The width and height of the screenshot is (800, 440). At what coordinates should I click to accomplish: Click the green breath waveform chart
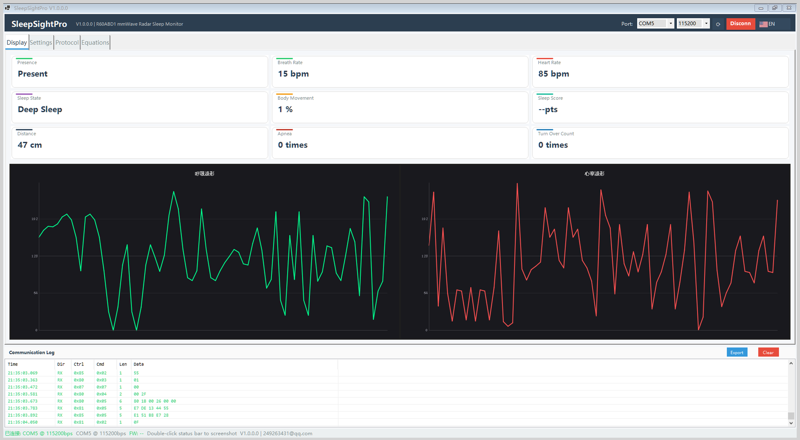(x=205, y=252)
